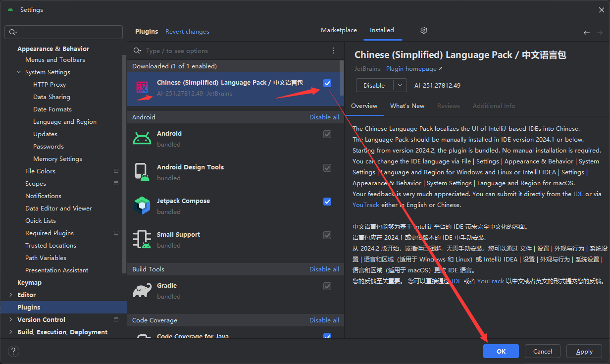Select HTTP Proxy settings item

pyautogui.click(x=50, y=85)
